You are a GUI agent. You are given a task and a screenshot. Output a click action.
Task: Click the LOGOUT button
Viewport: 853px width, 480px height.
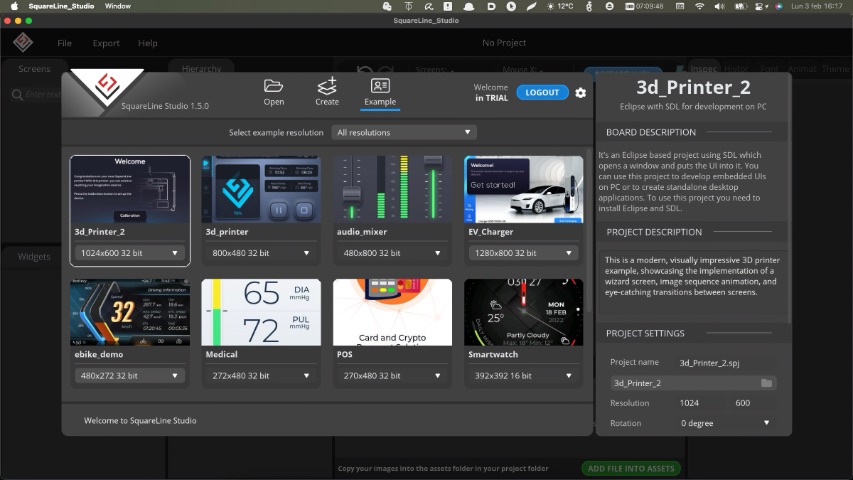point(542,93)
